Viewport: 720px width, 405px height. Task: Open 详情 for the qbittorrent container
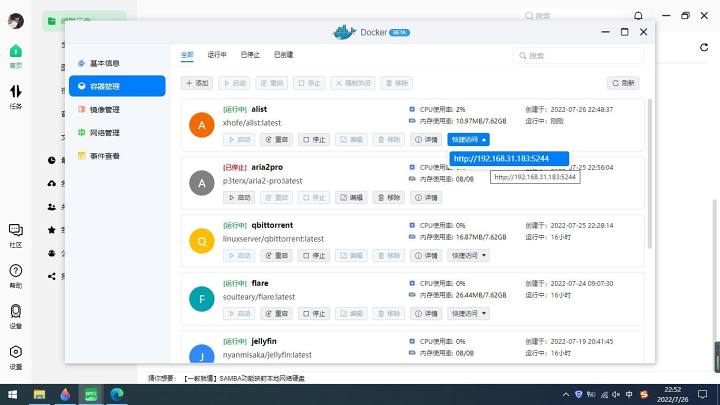pyautogui.click(x=426, y=255)
